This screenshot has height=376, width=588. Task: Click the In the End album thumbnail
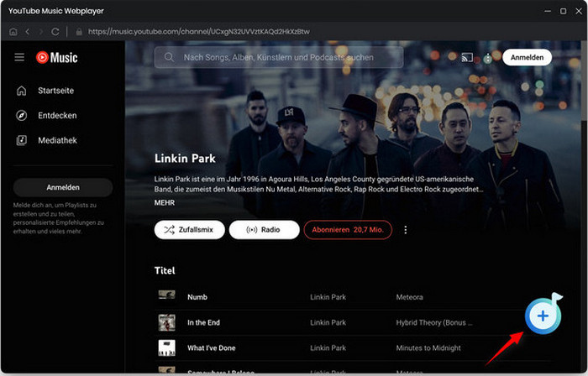(x=166, y=322)
